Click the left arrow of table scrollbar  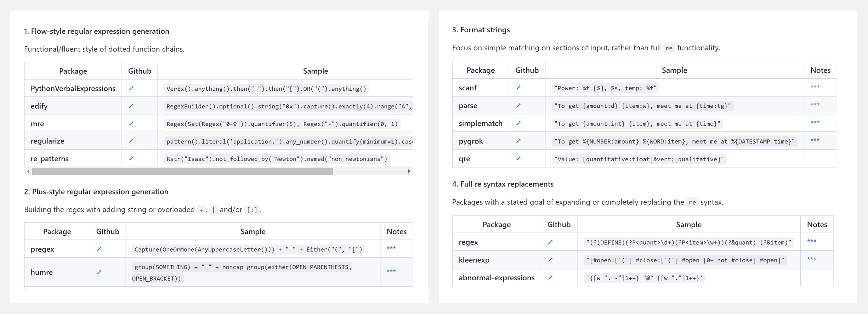[28, 171]
